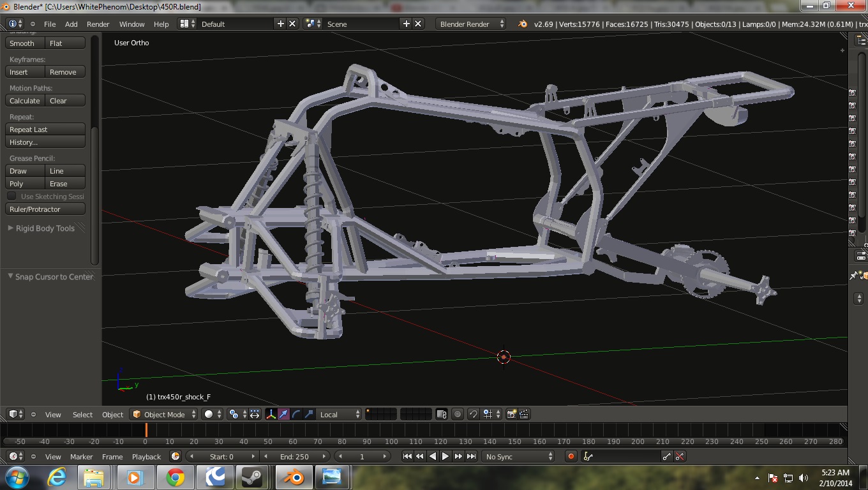This screenshot has width=868, height=490.
Task: Toggle the 3D manipulator widget
Action: tap(271, 414)
